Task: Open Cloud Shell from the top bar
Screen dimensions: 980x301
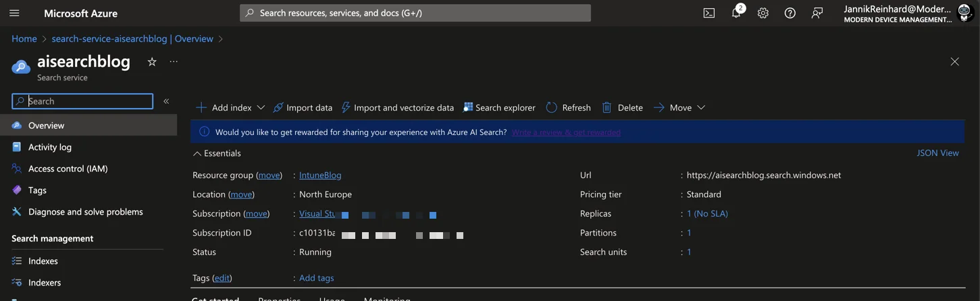Action: [708, 13]
